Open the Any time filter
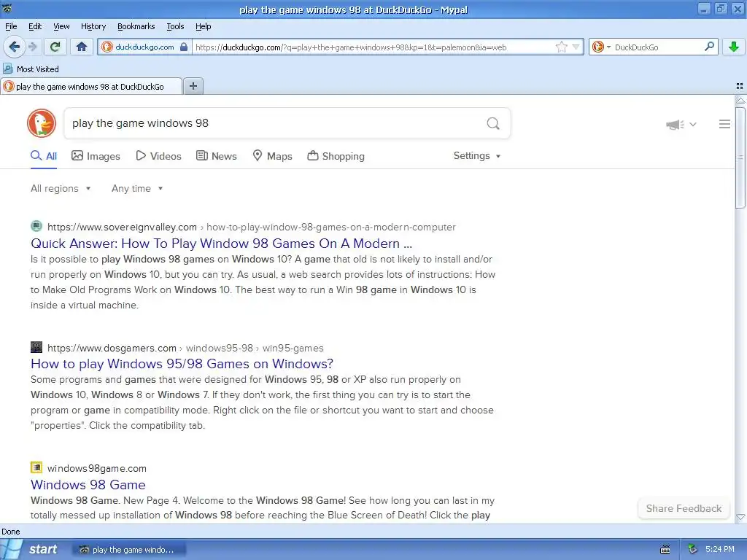This screenshot has width=747, height=560. 137,189
